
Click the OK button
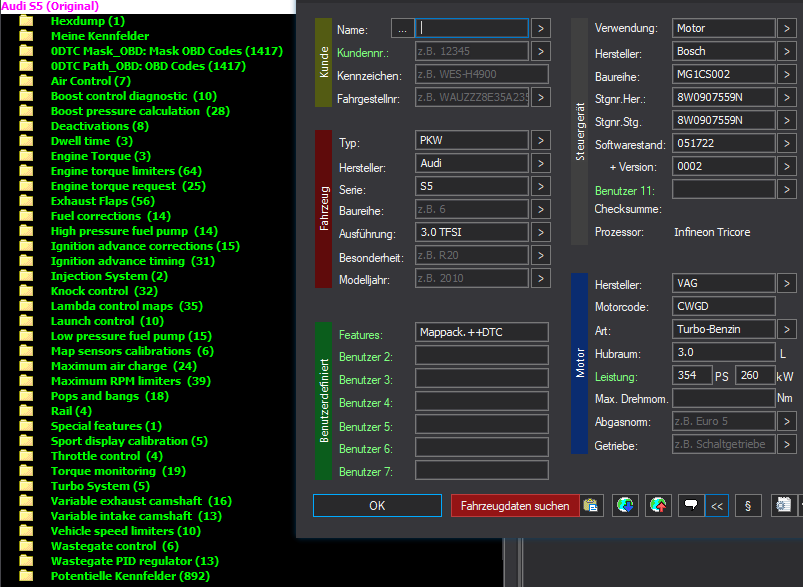(x=377, y=506)
